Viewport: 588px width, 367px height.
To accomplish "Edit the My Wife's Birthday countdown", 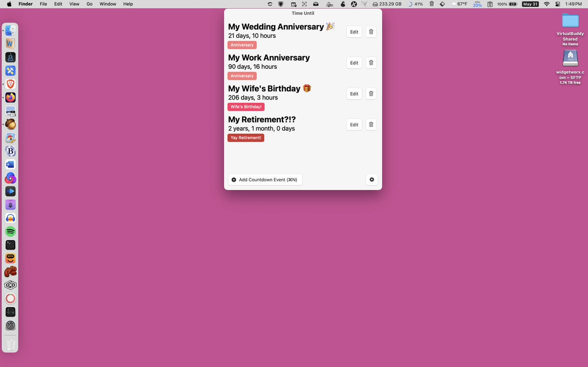I will pos(354,94).
